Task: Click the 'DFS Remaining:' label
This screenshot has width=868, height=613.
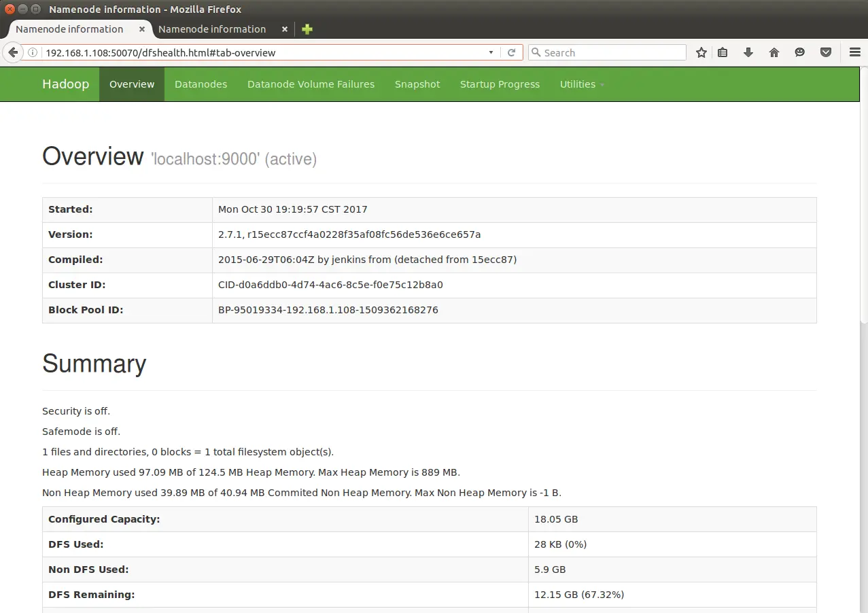Action: point(92,595)
